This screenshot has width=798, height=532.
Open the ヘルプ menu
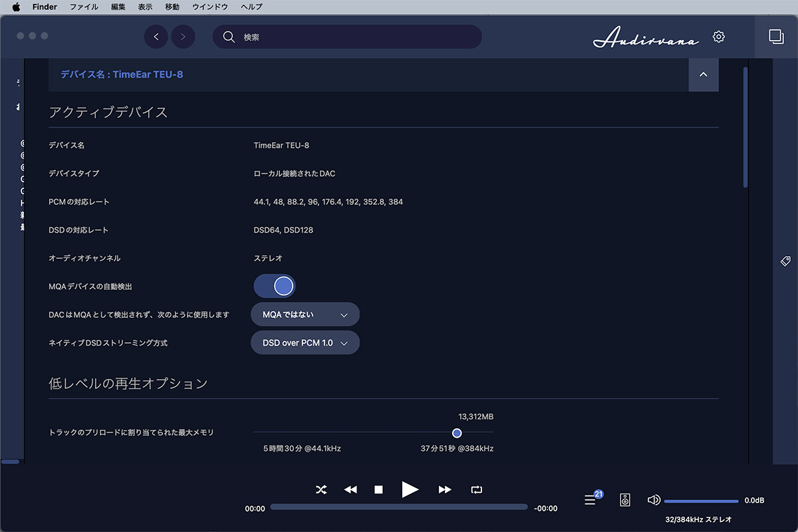[x=251, y=7]
